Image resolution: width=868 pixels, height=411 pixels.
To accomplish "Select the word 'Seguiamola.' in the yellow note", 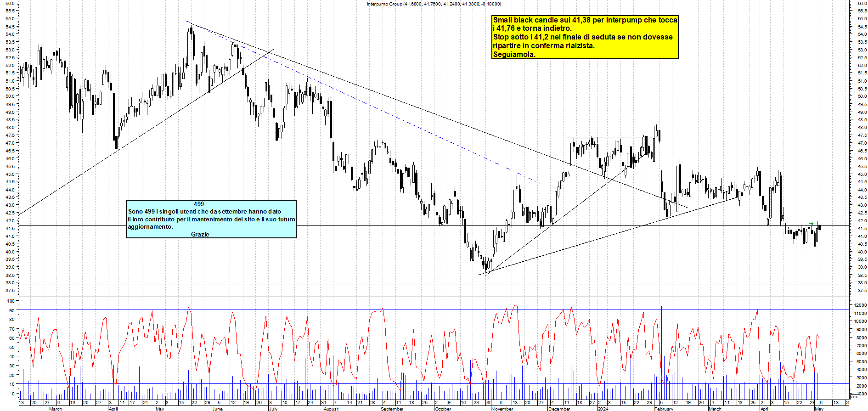I will (x=514, y=55).
